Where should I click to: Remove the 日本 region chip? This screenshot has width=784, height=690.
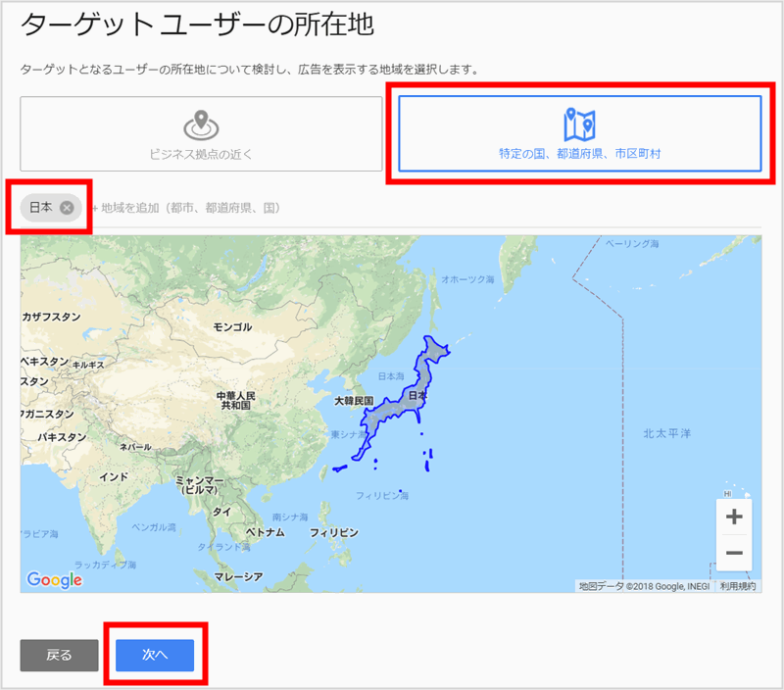tap(67, 208)
